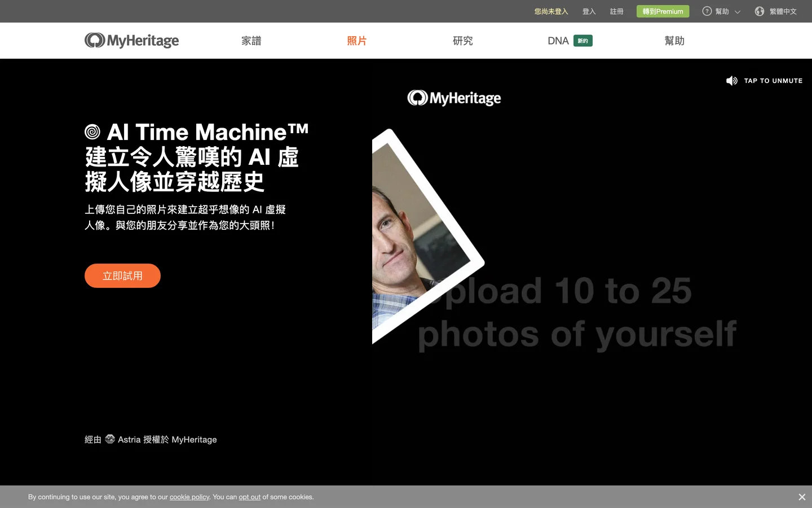Viewport: 812px width, 508px height.
Task: Open the cookie policy link
Action: click(189, 497)
